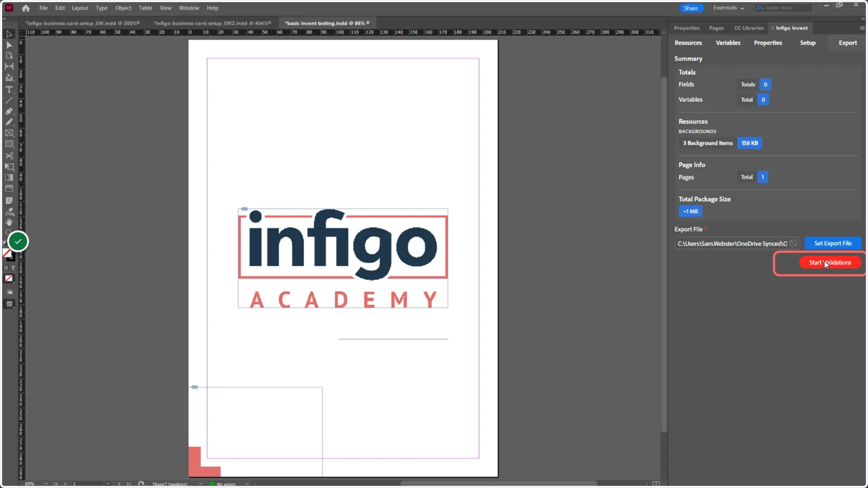Click the Adobe Stock search field
Viewport: 868px width, 488px height.
click(783, 8)
